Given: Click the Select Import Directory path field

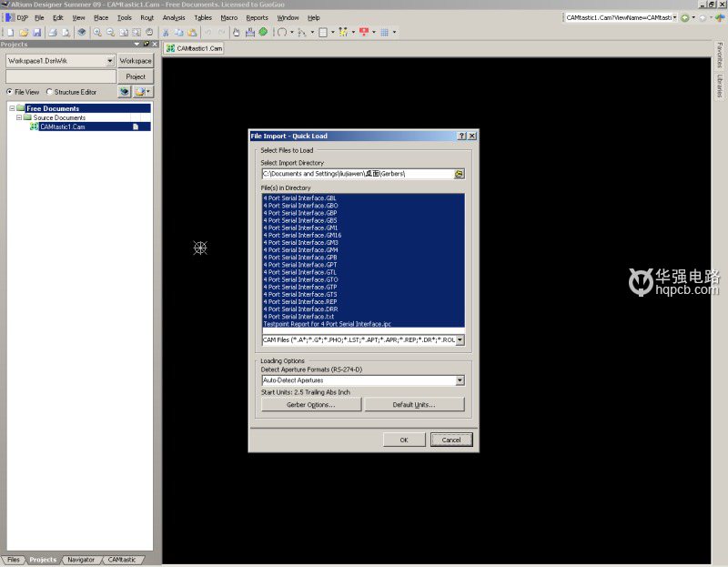Looking at the screenshot, I should (x=357, y=173).
